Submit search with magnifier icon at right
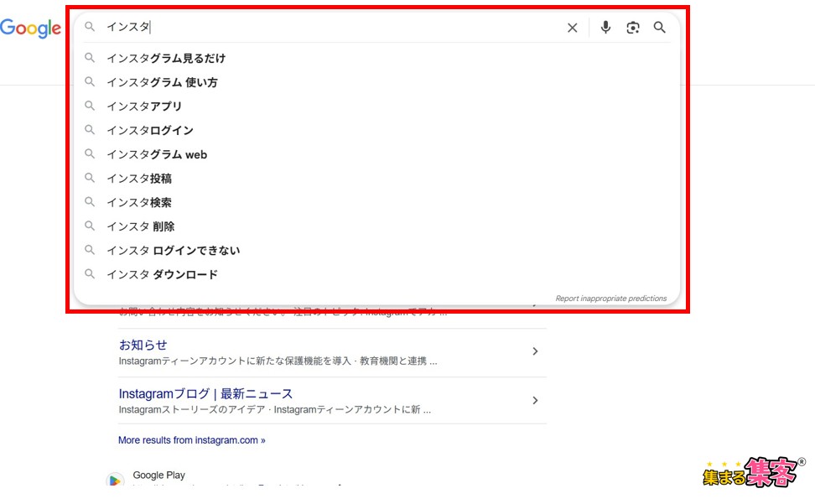This screenshot has width=815, height=504. click(x=660, y=27)
